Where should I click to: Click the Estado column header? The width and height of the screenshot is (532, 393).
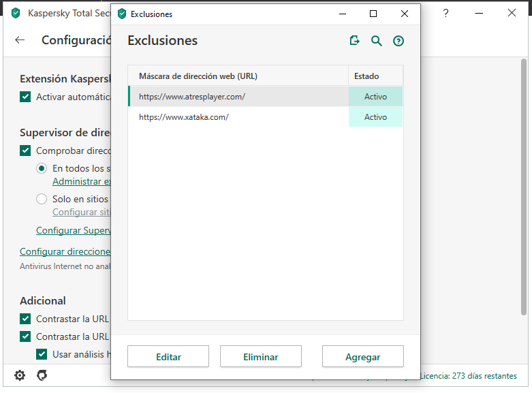(366, 76)
